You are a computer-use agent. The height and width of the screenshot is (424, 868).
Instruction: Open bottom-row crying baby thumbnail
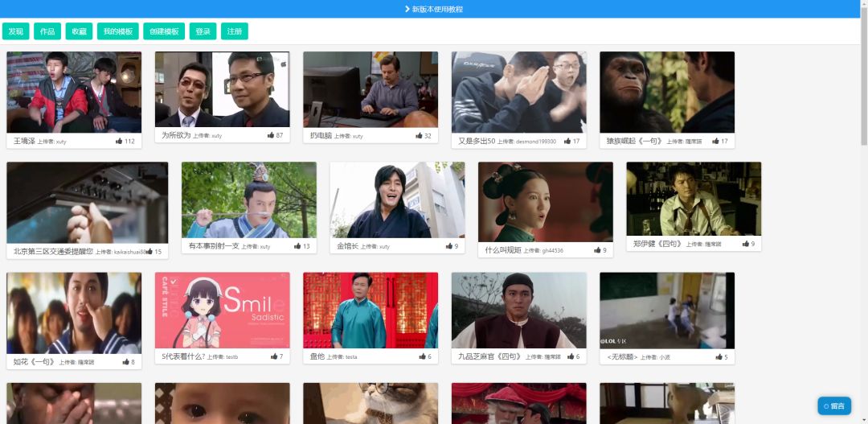point(223,404)
